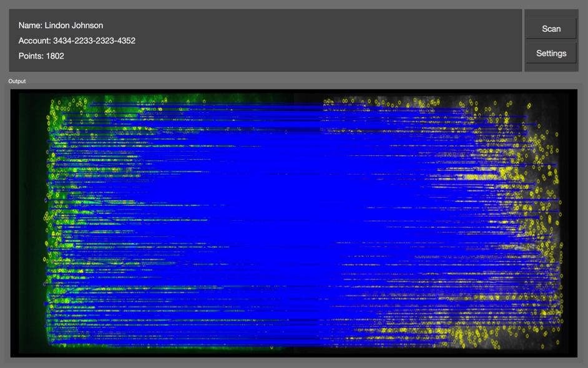Open the Settings button

(551, 53)
